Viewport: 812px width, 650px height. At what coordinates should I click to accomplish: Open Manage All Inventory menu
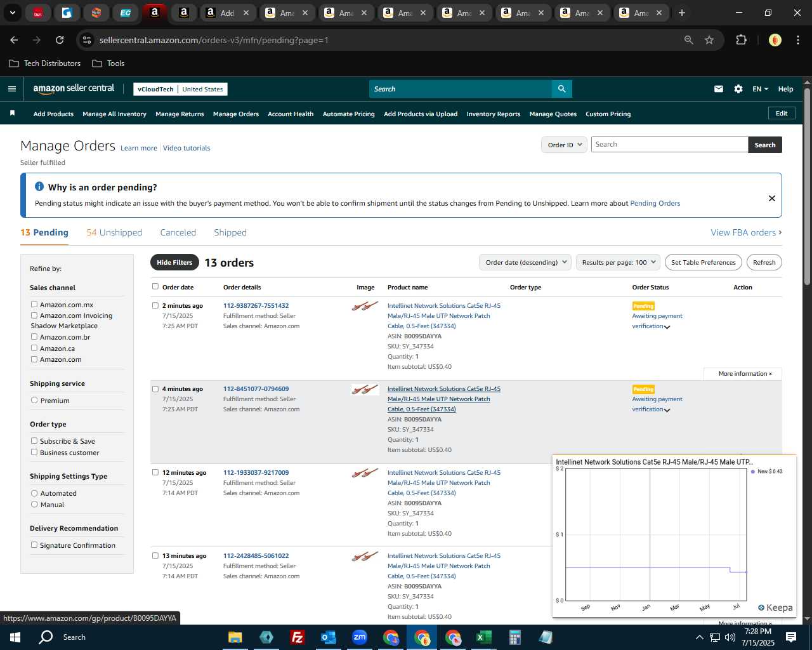[x=114, y=114]
